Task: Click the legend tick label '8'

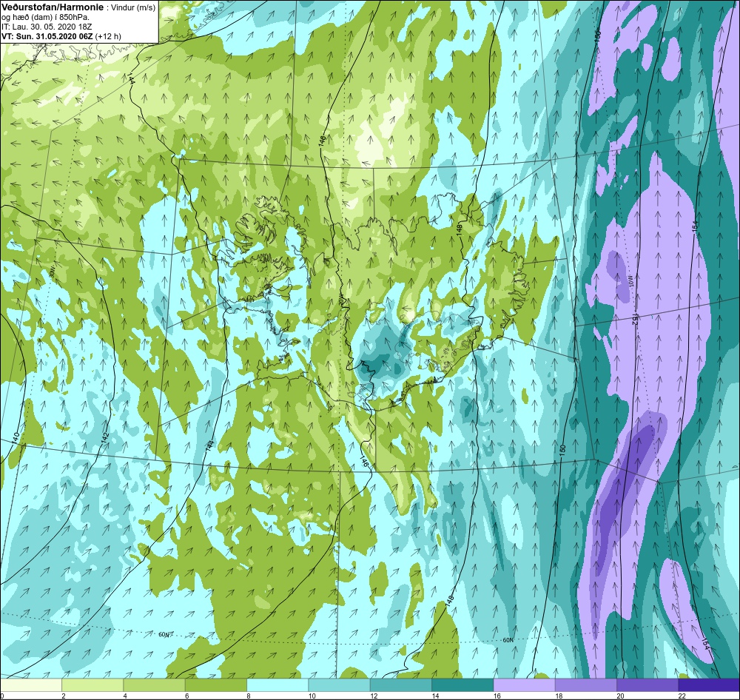Action: [249, 696]
